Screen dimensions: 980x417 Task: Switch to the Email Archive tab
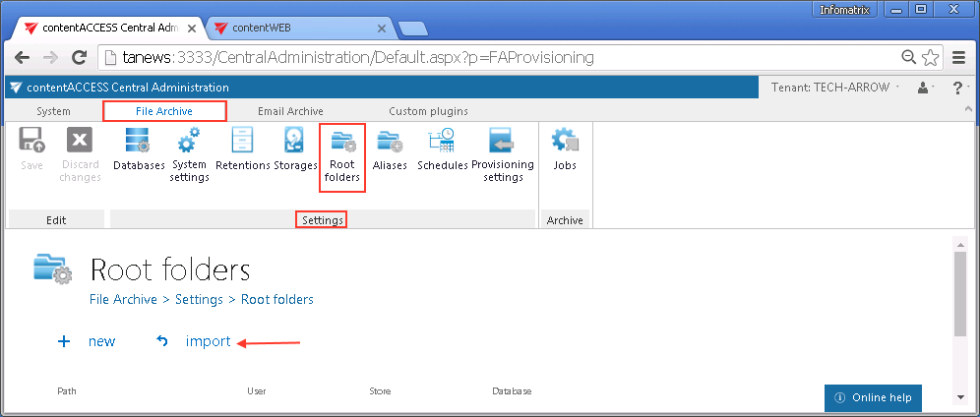point(290,111)
